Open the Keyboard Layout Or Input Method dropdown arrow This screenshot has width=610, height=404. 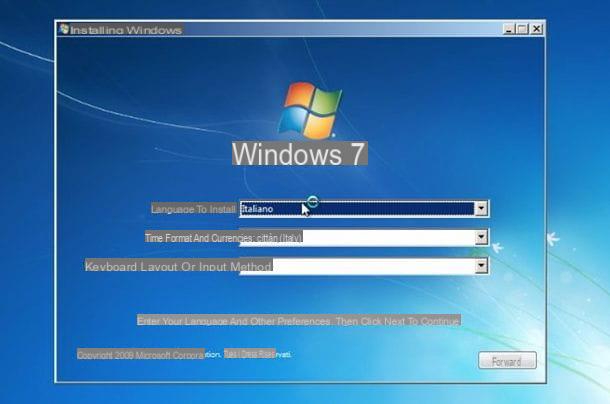(481, 266)
